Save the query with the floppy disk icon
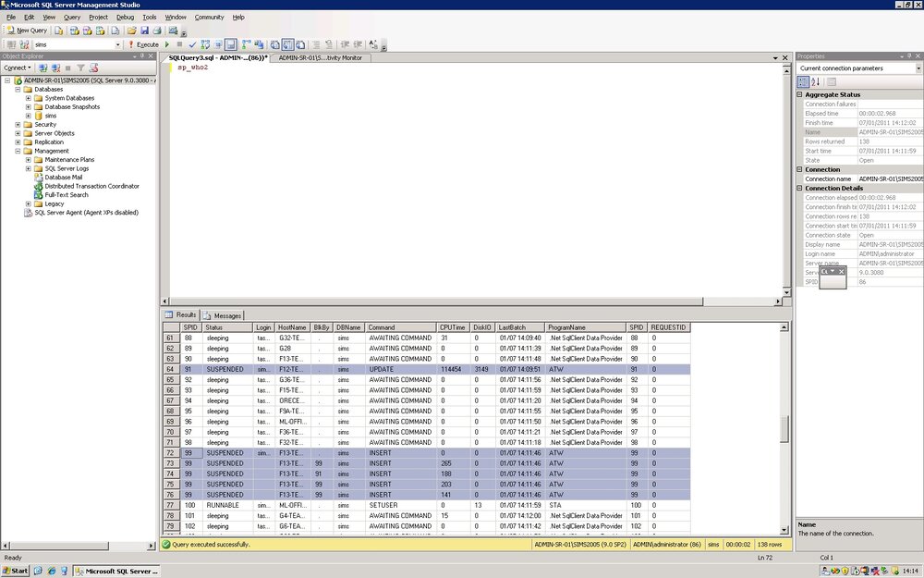The image size is (924, 578). (x=144, y=31)
